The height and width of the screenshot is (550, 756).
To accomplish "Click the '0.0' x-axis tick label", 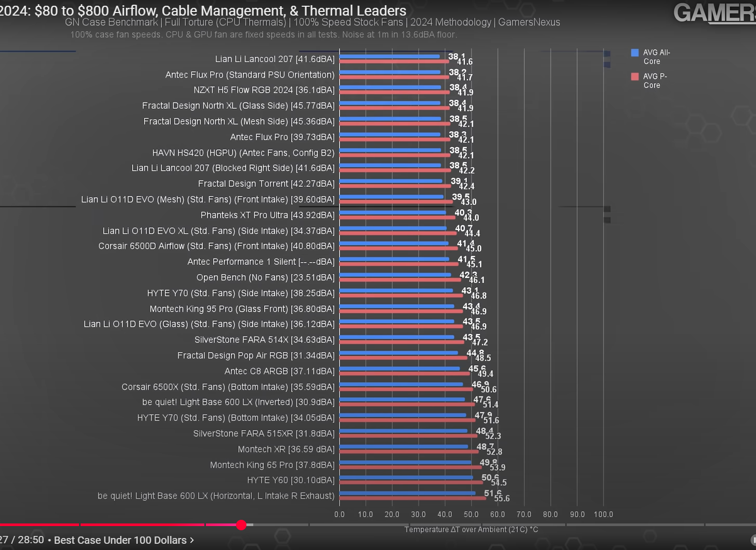I will [x=340, y=514].
